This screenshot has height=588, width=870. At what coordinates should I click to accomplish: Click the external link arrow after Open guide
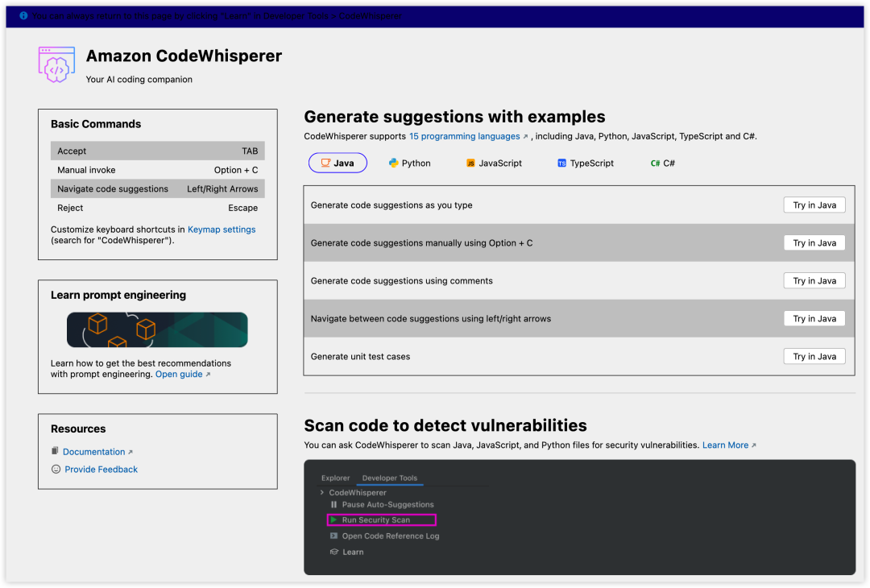[x=208, y=375]
